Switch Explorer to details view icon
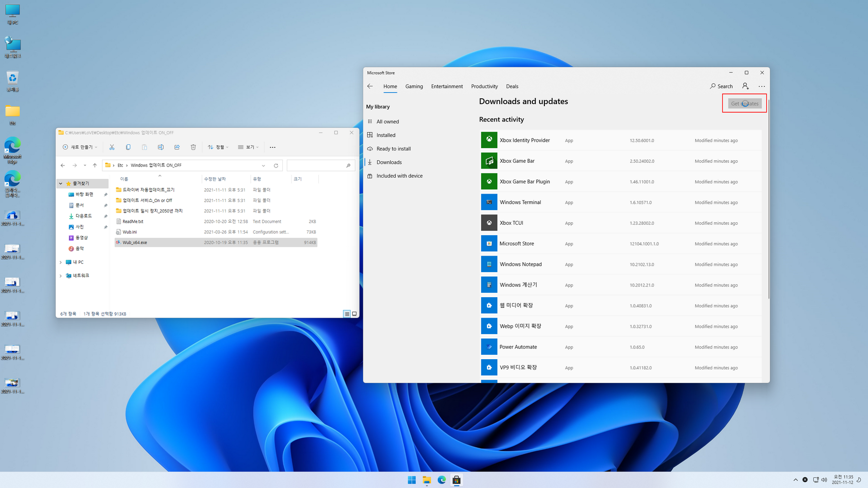Image resolution: width=868 pixels, height=488 pixels. click(347, 314)
